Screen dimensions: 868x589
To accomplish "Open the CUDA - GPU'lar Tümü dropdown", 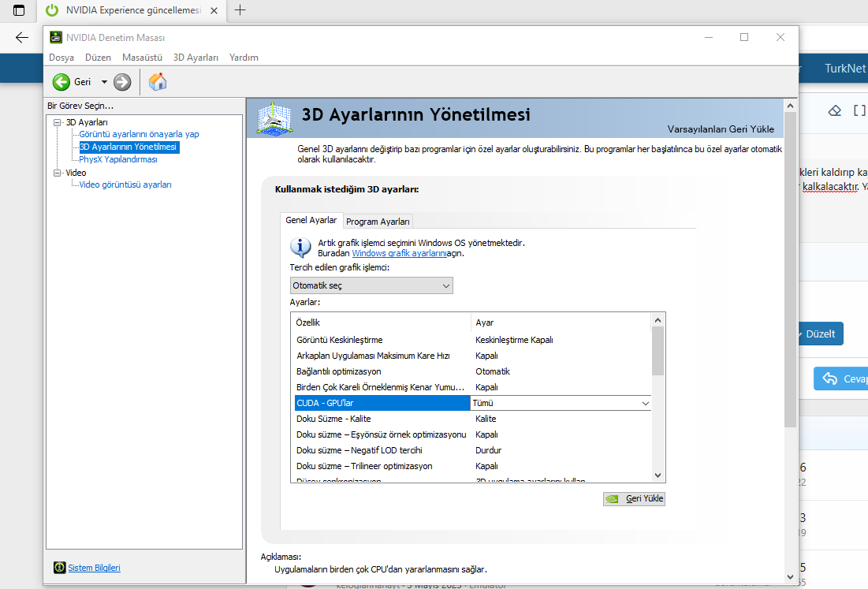I will (x=561, y=403).
